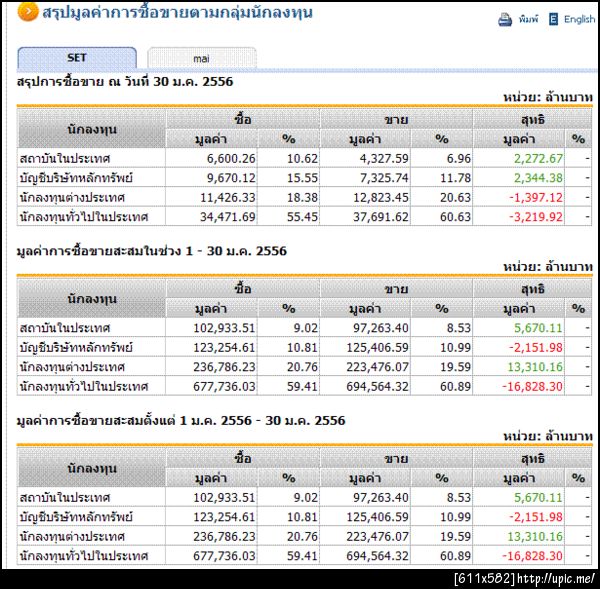
Task: Click นักลงทุนต่างประเทศ row in the second table
Action: click(x=304, y=367)
